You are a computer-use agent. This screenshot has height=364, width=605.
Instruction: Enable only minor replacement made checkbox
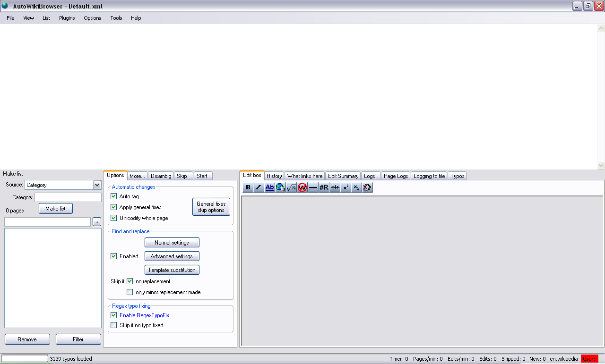[130, 292]
